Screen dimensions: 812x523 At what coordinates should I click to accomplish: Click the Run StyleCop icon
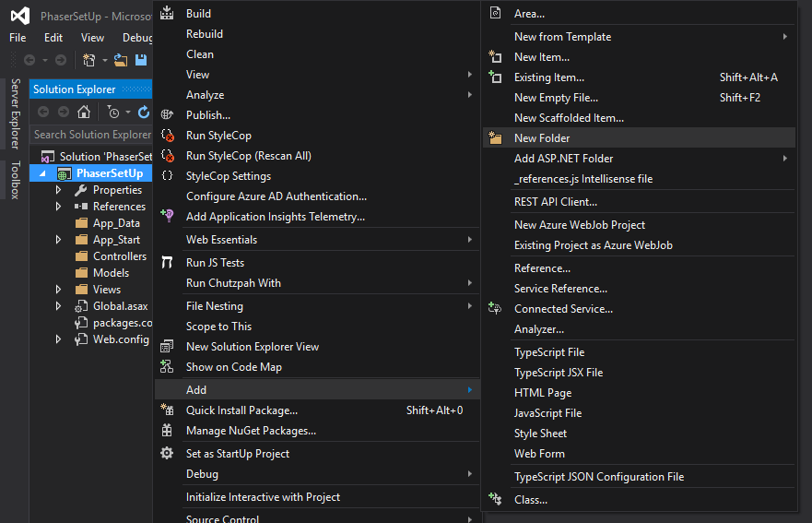click(167, 136)
